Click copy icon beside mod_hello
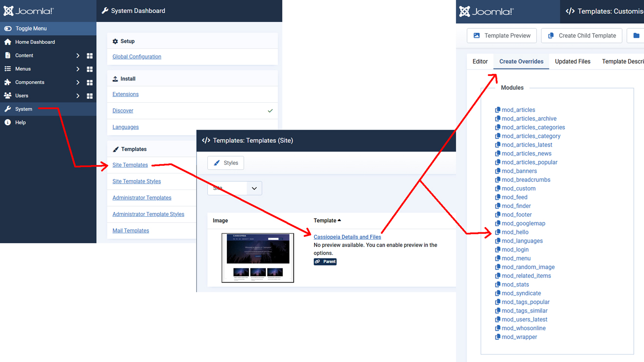Viewport: 644px width, 362px height. pyautogui.click(x=498, y=232)
